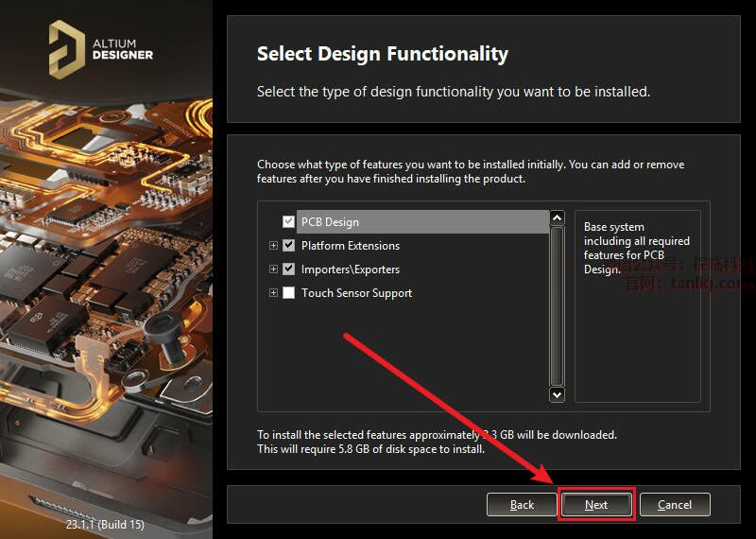Uncheck the Platform Extensions checkbox

(x=288, y=245)
